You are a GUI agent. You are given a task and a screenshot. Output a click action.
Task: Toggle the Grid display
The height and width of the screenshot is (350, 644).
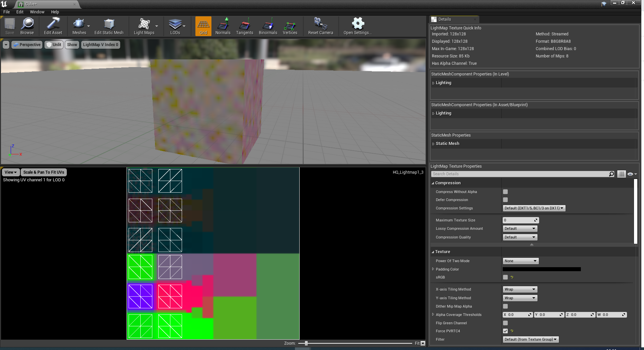pyautogui.click(x=203, y=26)
